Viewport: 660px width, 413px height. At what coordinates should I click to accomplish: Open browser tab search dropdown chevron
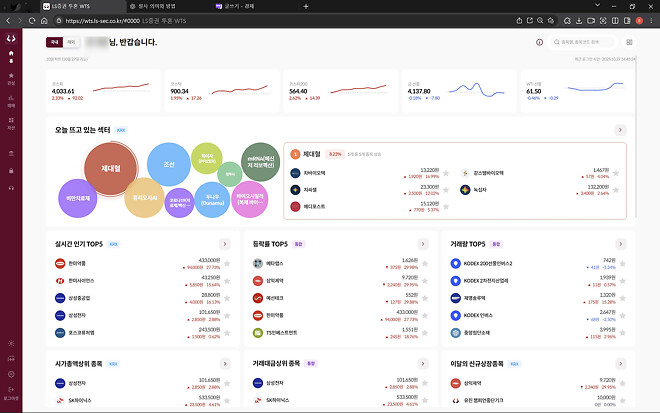pyautogui.click(x=597, y=5)
